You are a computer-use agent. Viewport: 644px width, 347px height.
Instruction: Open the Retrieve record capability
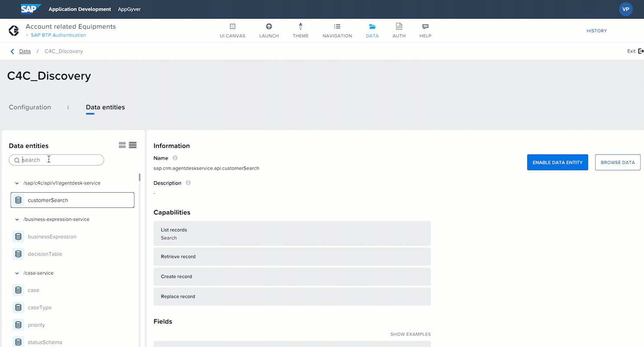pyautogui.click(x=292, y=256)
